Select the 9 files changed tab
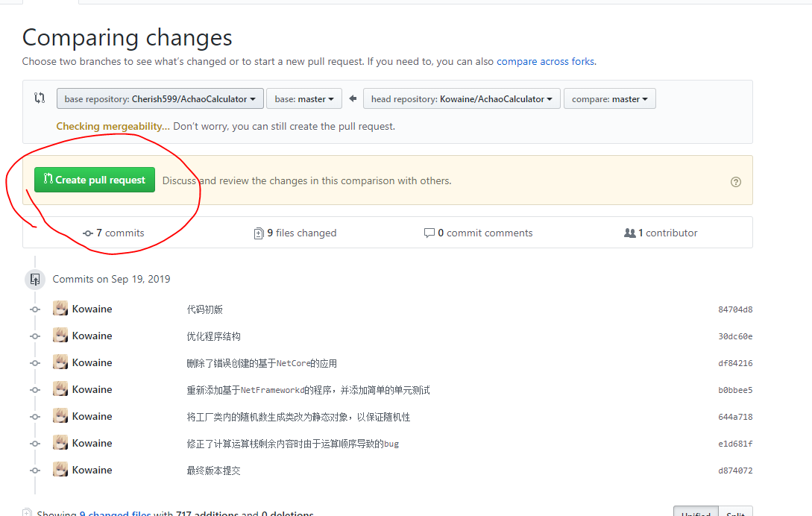The height and width of the screenshot is (516, 812). [295, 233]
